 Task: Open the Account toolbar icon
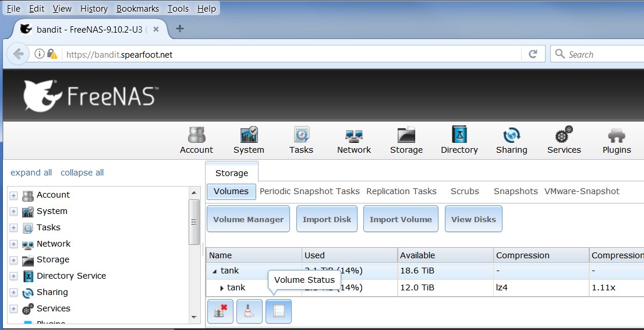pyautogui.click(x=196, y=141)
